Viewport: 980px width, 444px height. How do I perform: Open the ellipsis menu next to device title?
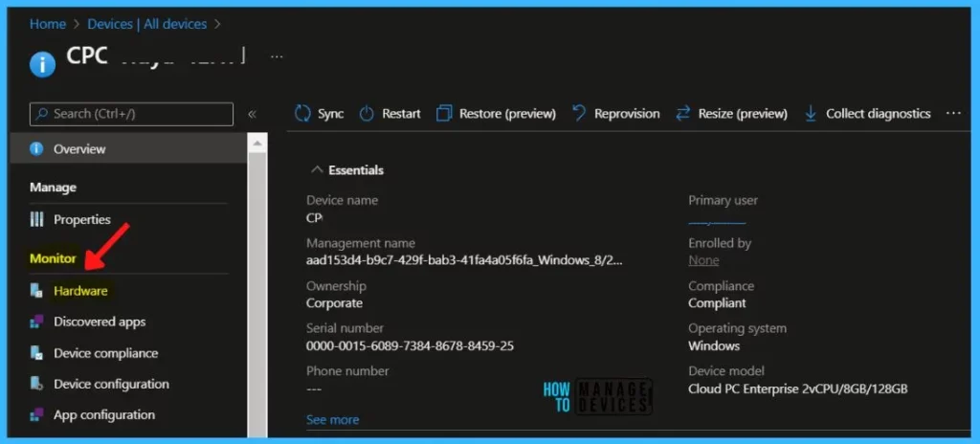[277, 56]
